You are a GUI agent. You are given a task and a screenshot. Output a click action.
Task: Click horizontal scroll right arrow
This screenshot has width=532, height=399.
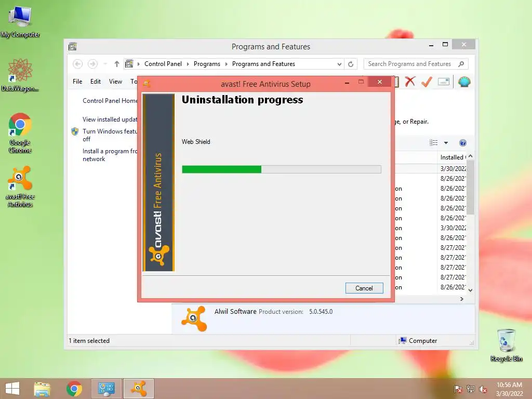461,299
